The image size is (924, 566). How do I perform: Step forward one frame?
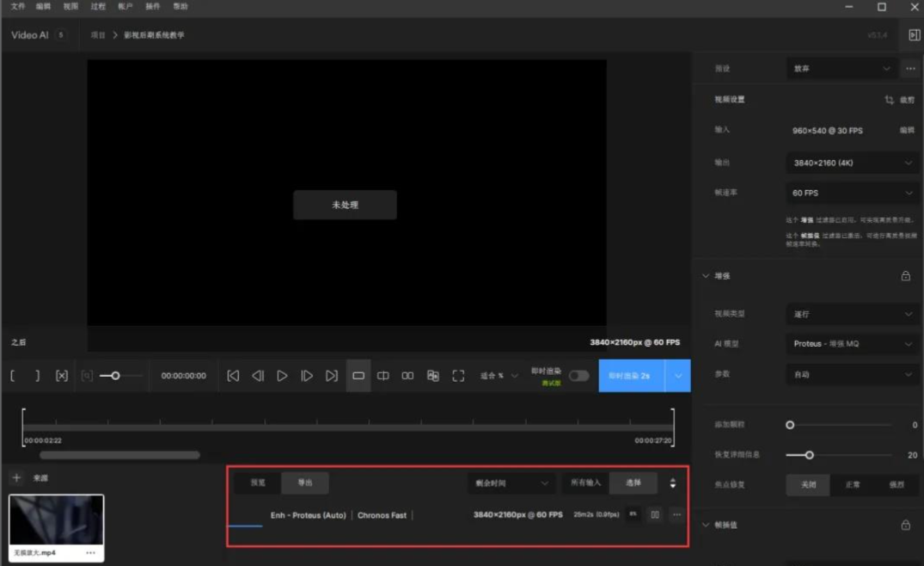307,376
